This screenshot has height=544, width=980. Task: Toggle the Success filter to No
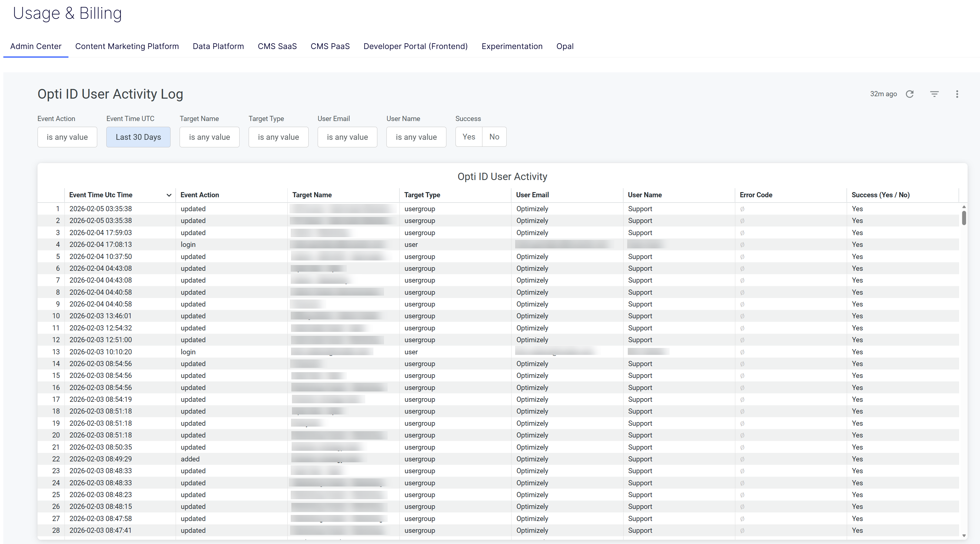[494, 137]
